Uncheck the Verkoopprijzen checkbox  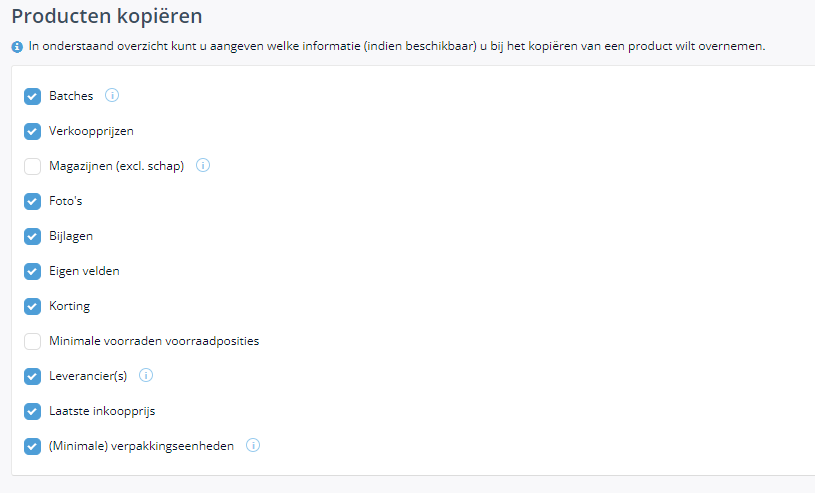[x=32, y=131]
